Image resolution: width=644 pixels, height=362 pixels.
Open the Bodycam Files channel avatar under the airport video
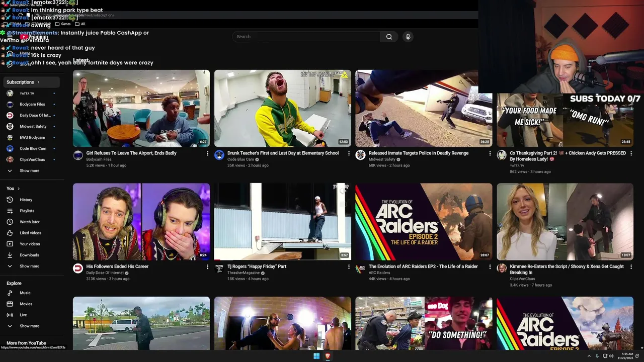pos(78,155)
